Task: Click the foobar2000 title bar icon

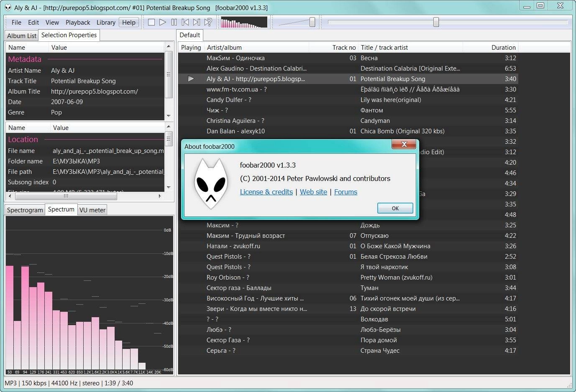Action: tap(8, 8)
